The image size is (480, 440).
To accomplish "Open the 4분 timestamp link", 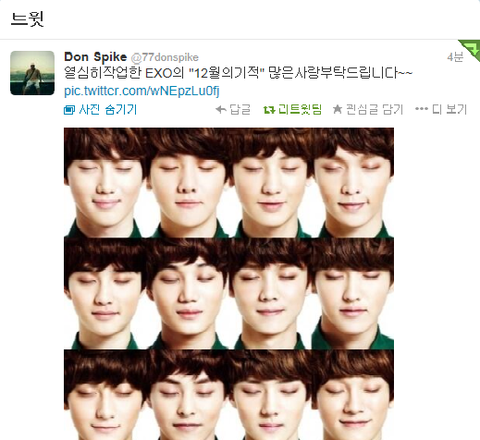I will tap(455, 57).
